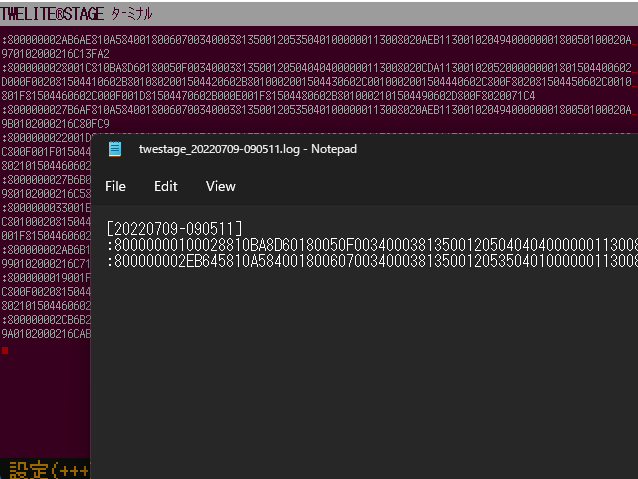
Task: Click the last terminal line 9A0102000216CAB
Action: 45,334
